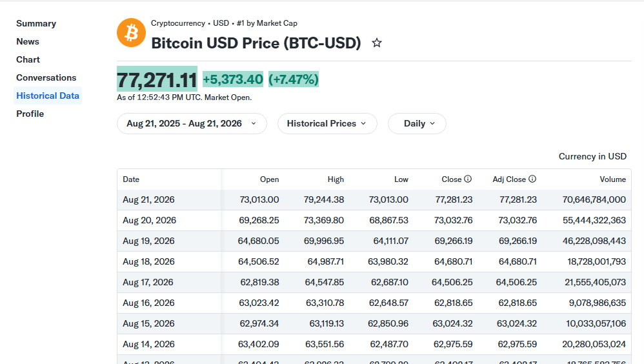Select the Historical Data tab
The image size is (644, 364).
click(48, 96)
